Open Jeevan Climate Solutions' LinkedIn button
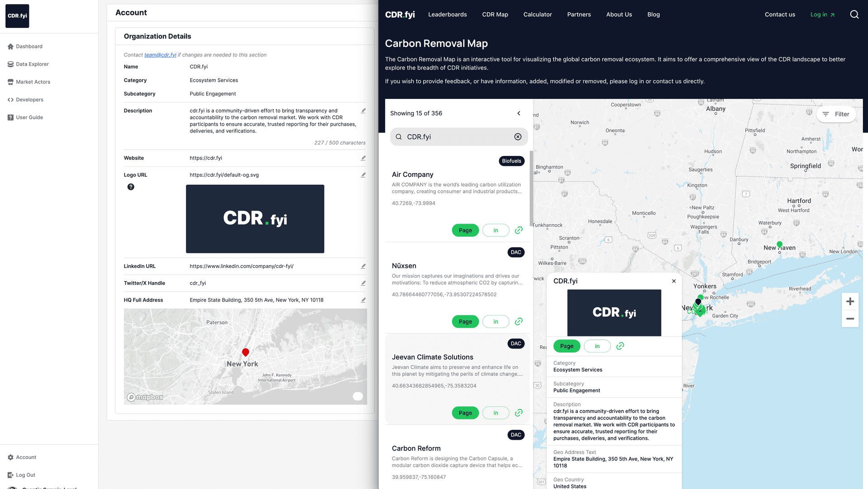Viewport: 868px width, 489px height. point(495,413)
